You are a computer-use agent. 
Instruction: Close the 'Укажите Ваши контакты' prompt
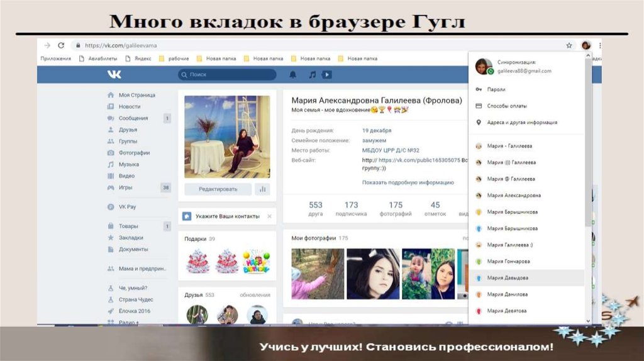pos(269,216)
